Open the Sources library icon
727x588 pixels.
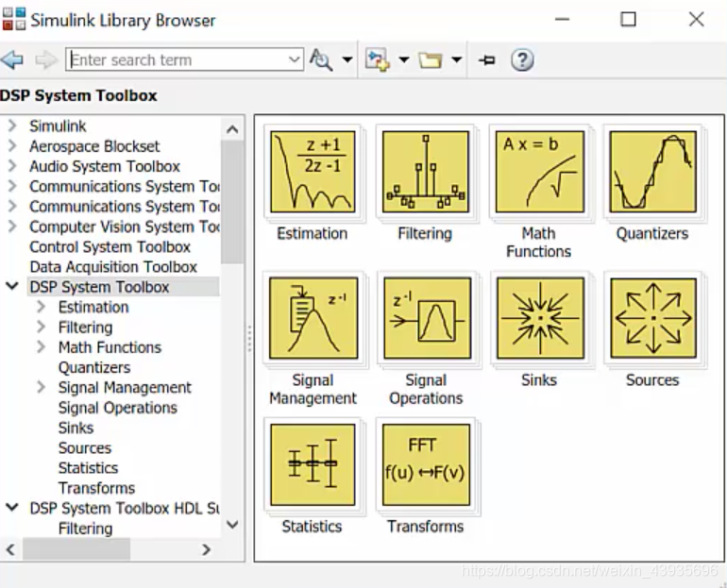653,318
